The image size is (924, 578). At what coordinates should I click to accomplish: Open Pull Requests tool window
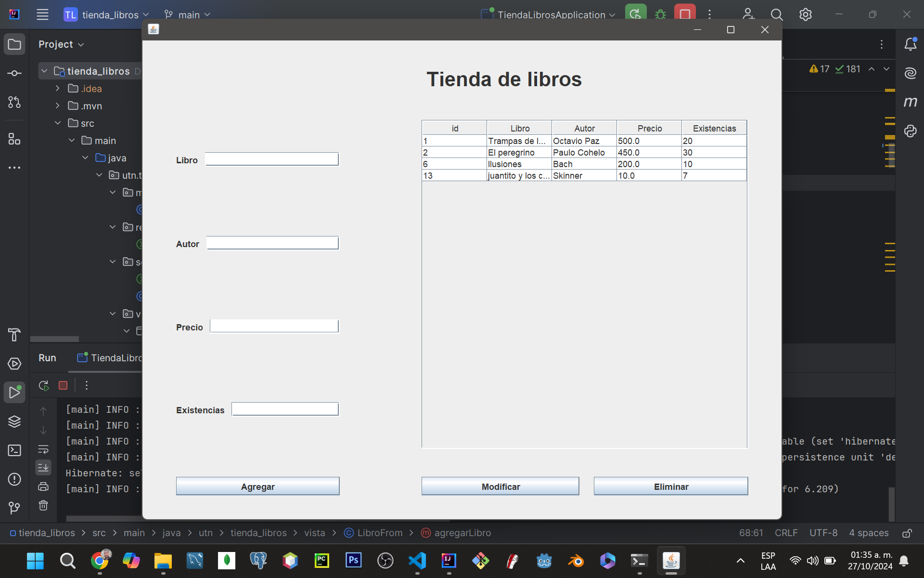tap(14, 102)
